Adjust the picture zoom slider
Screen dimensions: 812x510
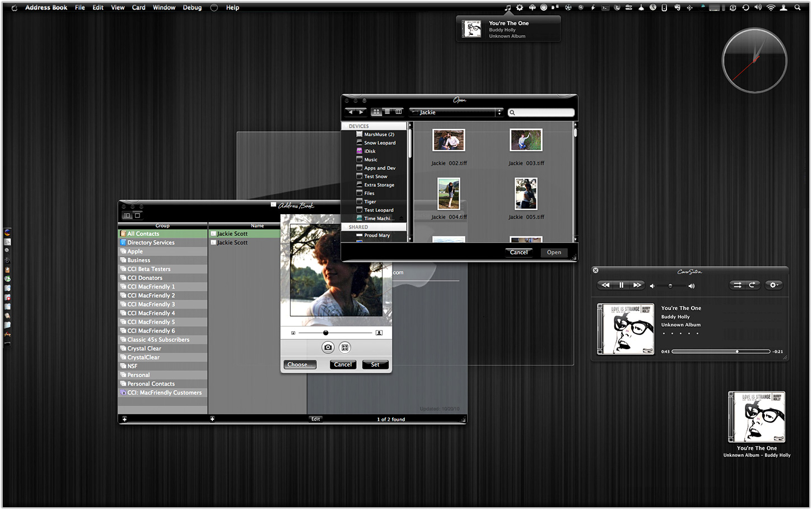(335, 333)
